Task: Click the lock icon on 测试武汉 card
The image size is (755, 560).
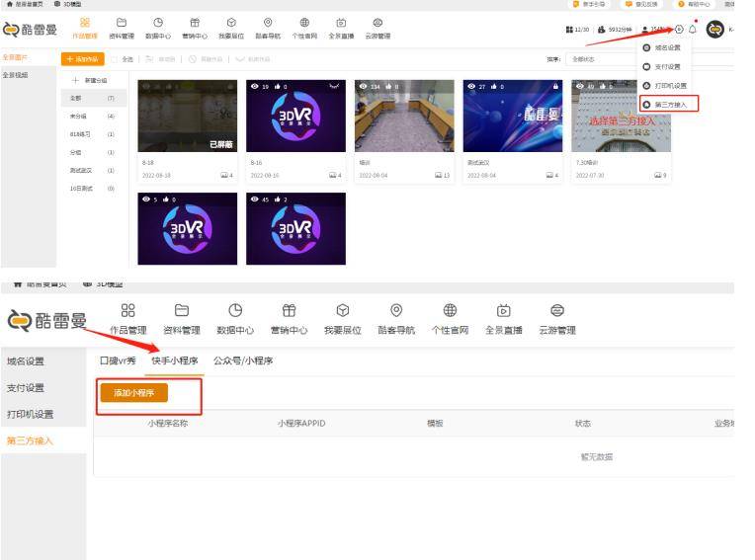Action: 555,86
